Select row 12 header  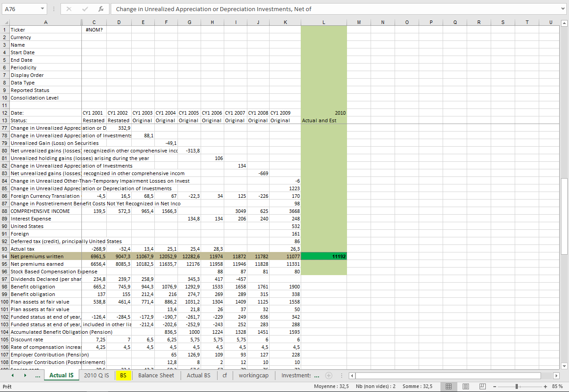[4, 113]
